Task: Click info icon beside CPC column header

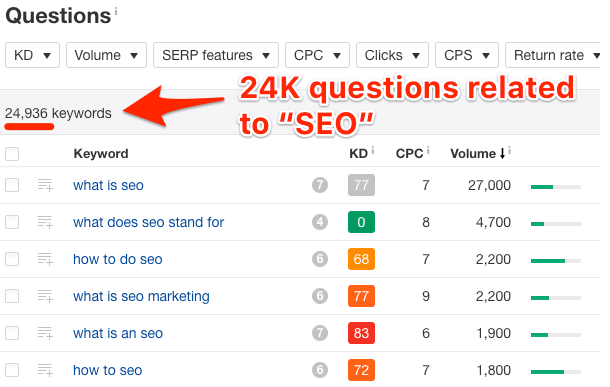Action: [x=428, y=150]
